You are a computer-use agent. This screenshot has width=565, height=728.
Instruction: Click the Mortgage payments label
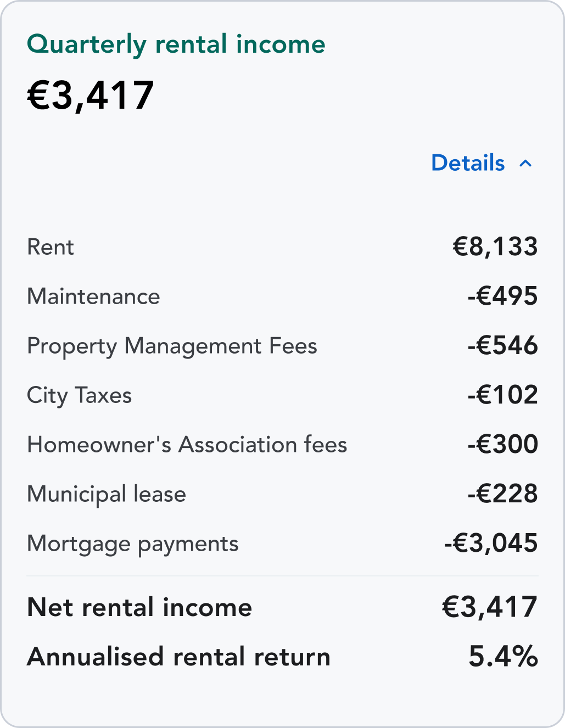point(132,544)
